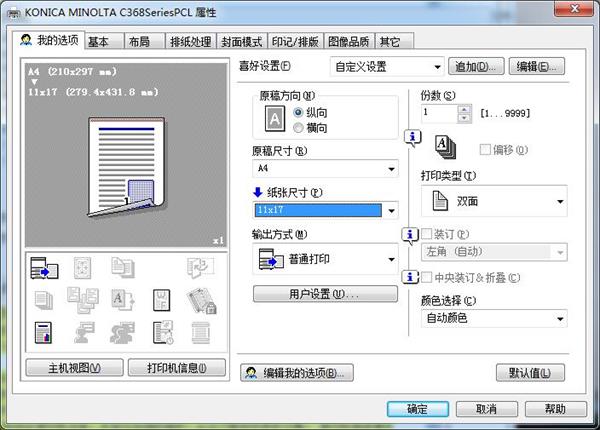Viewport: 600px width, 430px height.
Task: Close the printer properties dialog
Action: click(x=574, y=8)
